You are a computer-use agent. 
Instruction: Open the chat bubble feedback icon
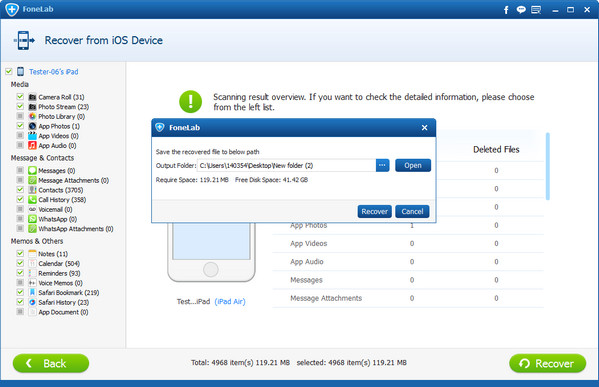point(521,10)
